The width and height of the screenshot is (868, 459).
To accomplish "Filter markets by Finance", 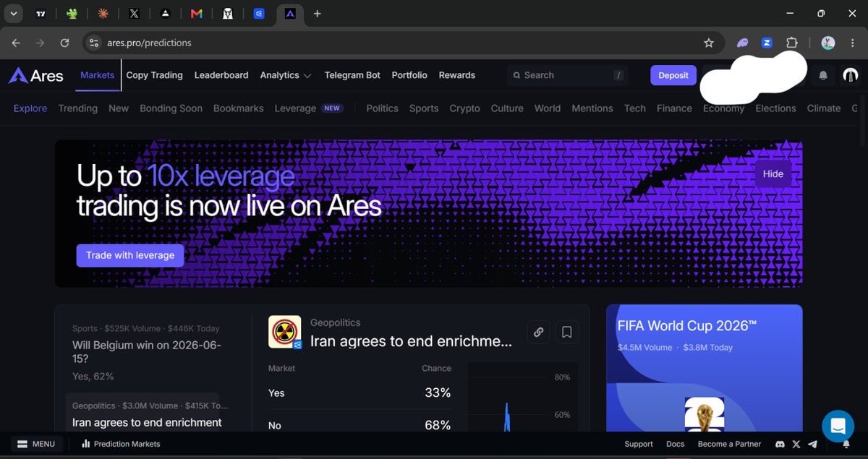I will click(674, 108).
